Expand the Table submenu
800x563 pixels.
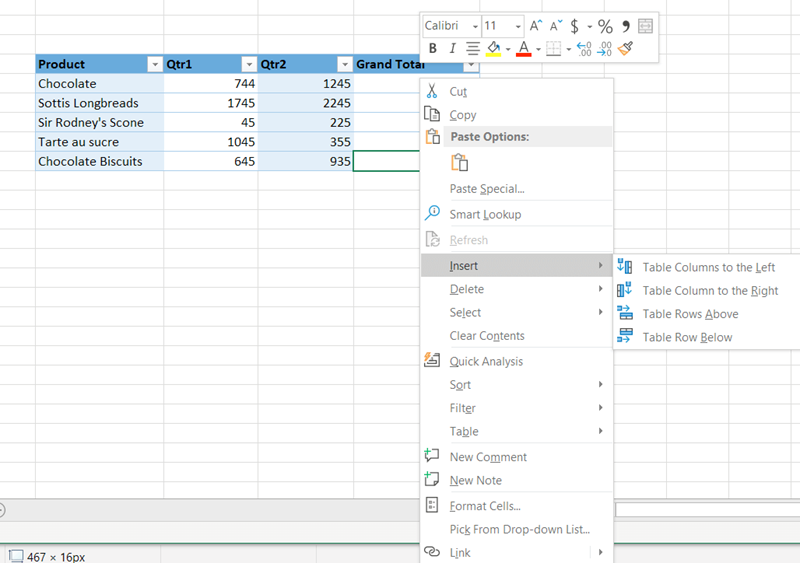pos(516,431)
